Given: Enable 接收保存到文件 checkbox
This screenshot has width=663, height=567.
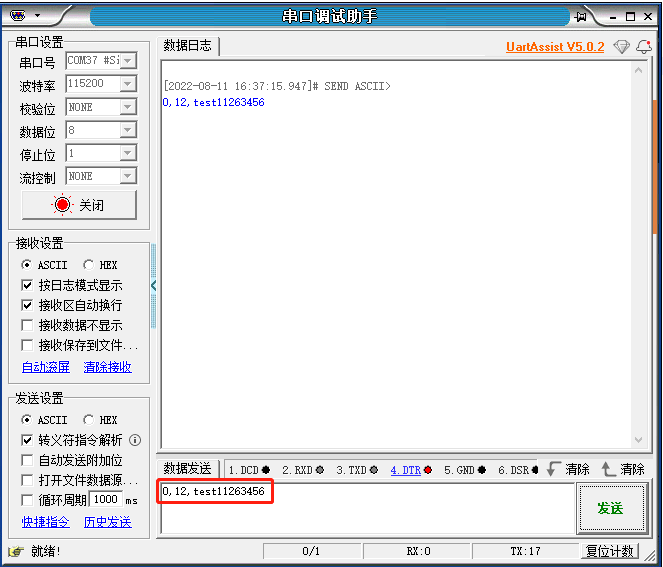Looking at the screenshot, I should pos(27,345).
